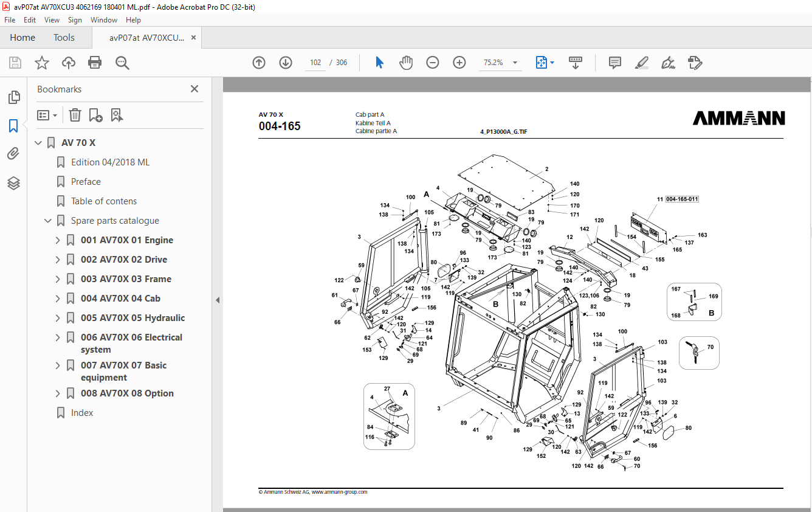Toggle the Bookmarks panel icon

pyautogui.click(x=13, y=126)
